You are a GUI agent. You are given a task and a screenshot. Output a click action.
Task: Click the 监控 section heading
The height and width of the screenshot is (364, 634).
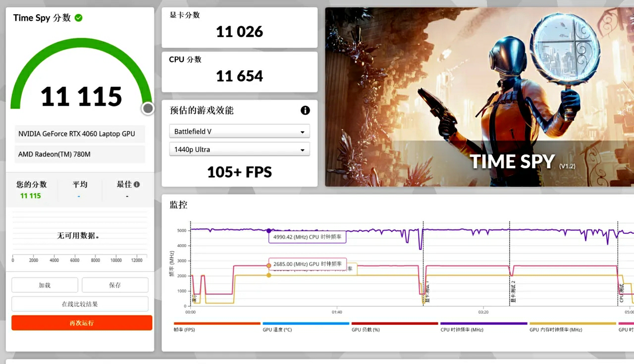pos(179,205)
